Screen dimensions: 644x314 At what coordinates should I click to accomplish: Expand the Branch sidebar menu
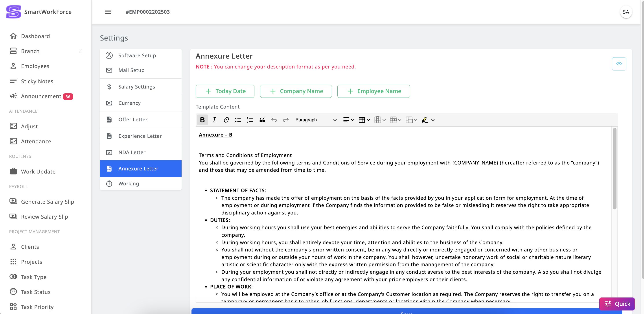[46, 51]
